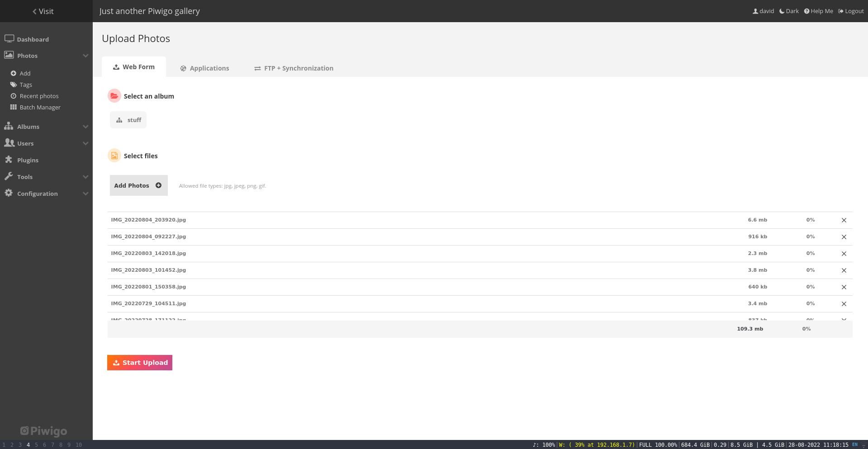Remove IMG_20220804_092227.jpg from upload list
Screen dimensions: 868x449
tap(844, 237)
